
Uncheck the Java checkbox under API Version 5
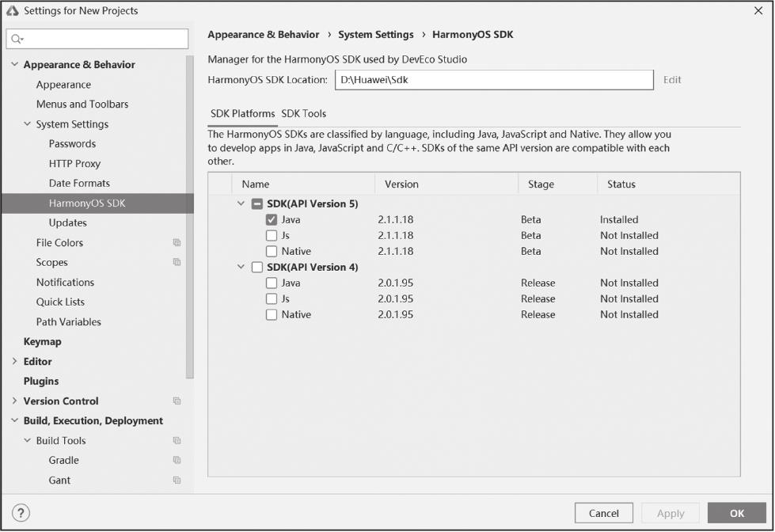click(272, 220)
